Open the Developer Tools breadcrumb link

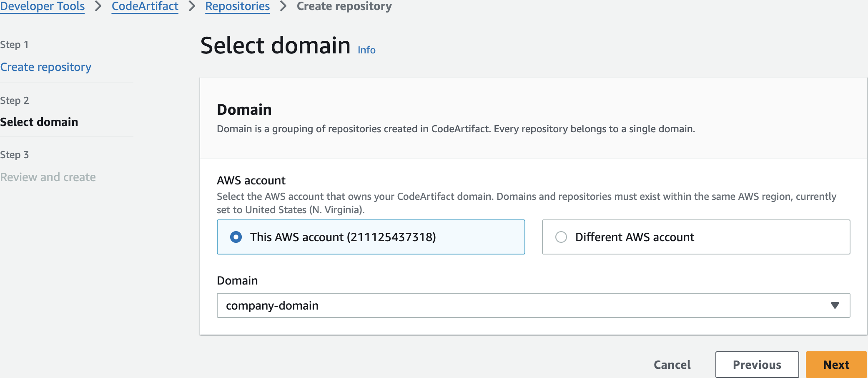tap(42, 6)
